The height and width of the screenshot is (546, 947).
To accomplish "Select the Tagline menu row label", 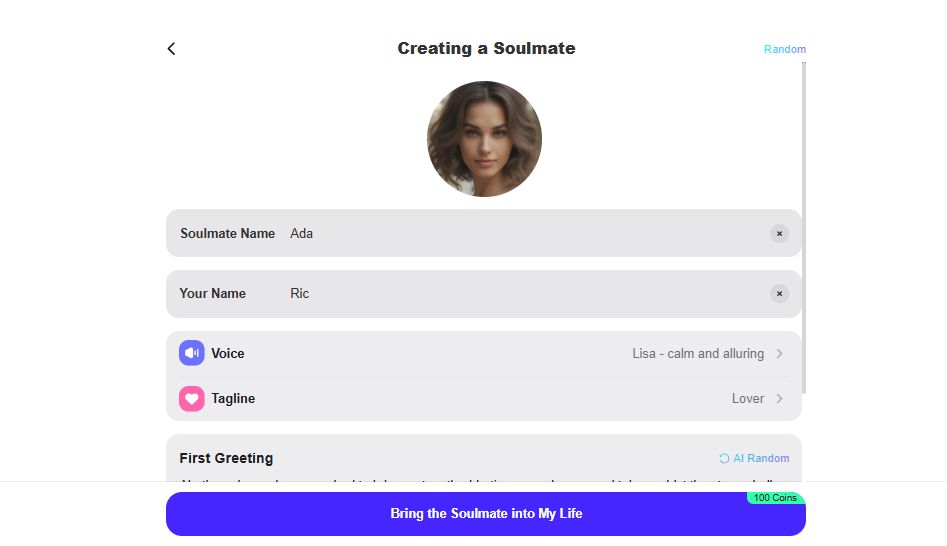I will [233, 399].
